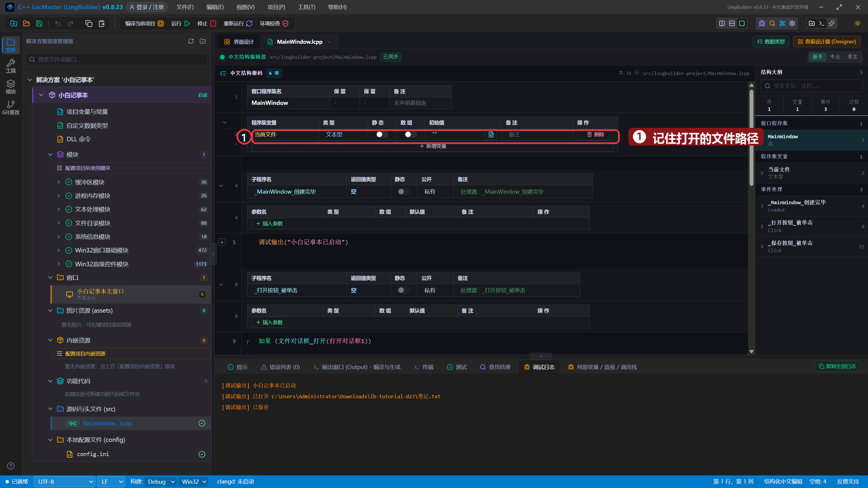Refresh the solution explorer
The width and height of the screenshot is (868, 488).
pyautogui.click(x=191, y=41)
